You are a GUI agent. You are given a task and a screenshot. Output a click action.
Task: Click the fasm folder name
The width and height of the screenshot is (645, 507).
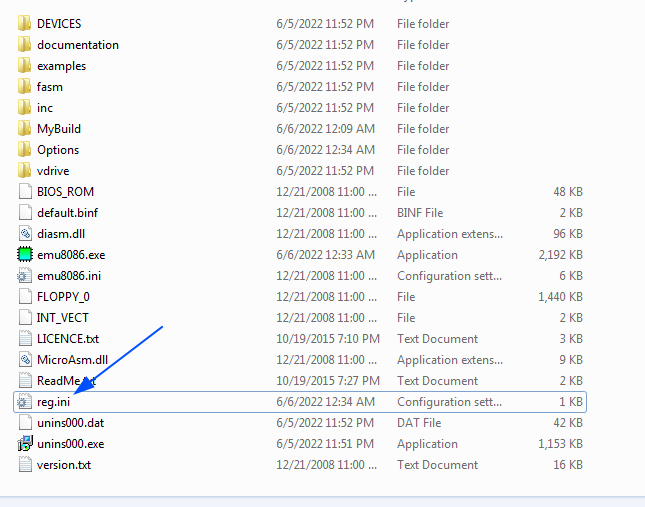50,87
